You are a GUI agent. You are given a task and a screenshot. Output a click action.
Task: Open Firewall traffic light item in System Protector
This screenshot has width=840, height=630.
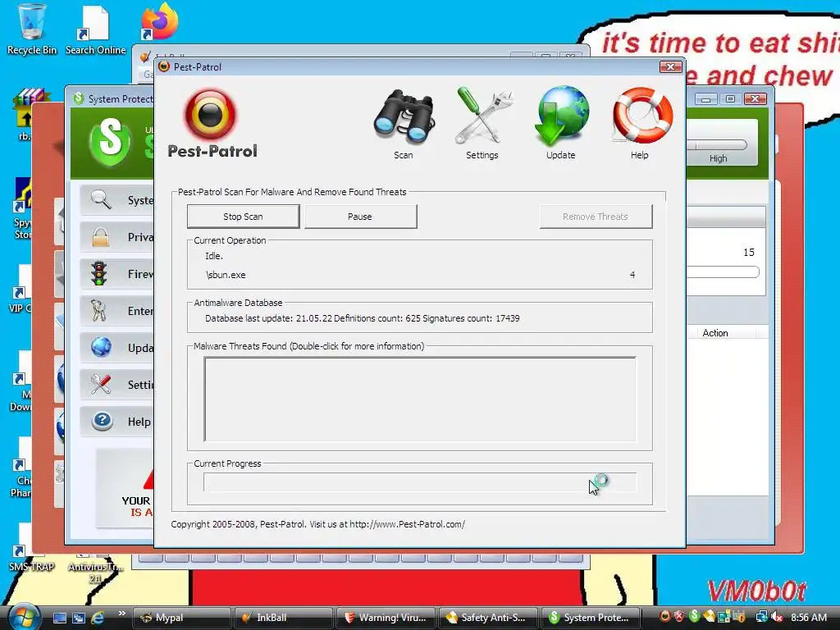116,274
